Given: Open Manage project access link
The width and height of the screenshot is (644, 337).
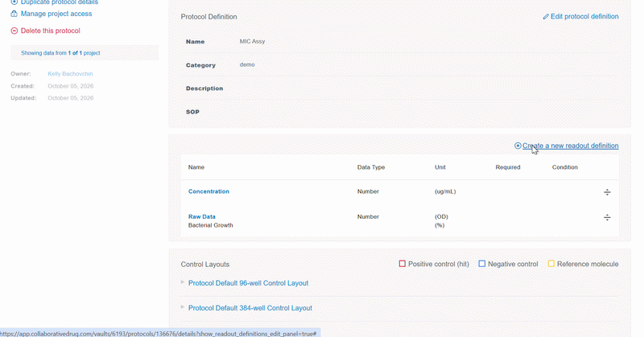Looking at the screenshot, I should tap(56, 14).
